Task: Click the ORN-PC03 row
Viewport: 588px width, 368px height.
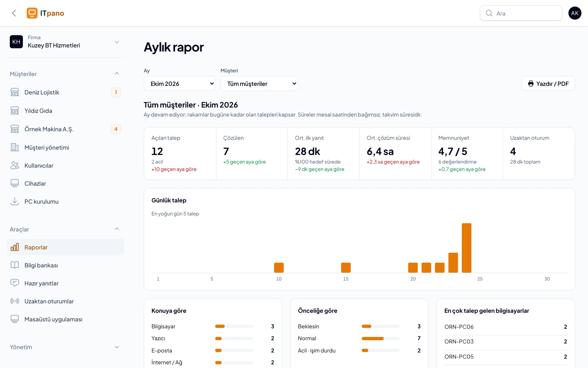Action: [x=505, y=342]
